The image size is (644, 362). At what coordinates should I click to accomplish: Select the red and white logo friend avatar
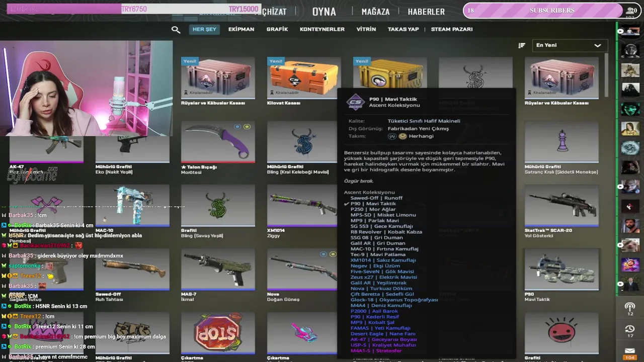tap(630, 206)
